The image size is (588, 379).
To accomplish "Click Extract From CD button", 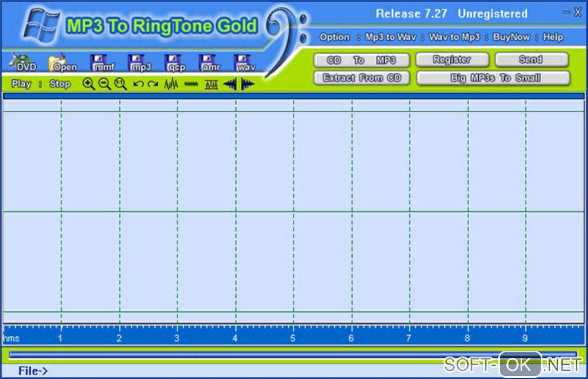I will [361, 78].
